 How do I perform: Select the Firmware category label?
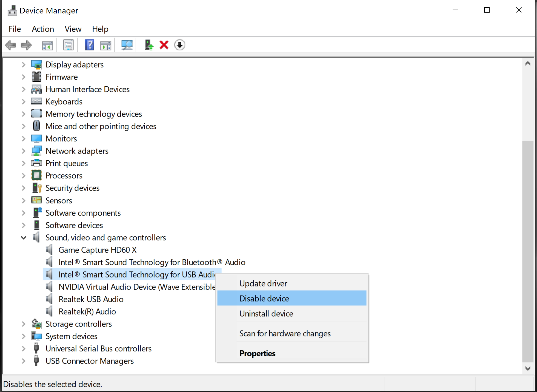(x=62, y=77)
